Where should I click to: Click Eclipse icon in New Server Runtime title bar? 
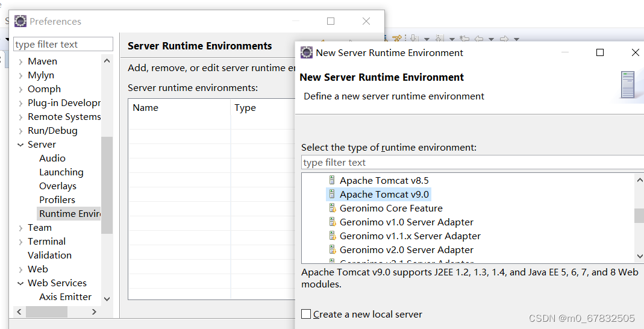pyautogui.click(x=307, y=52)
